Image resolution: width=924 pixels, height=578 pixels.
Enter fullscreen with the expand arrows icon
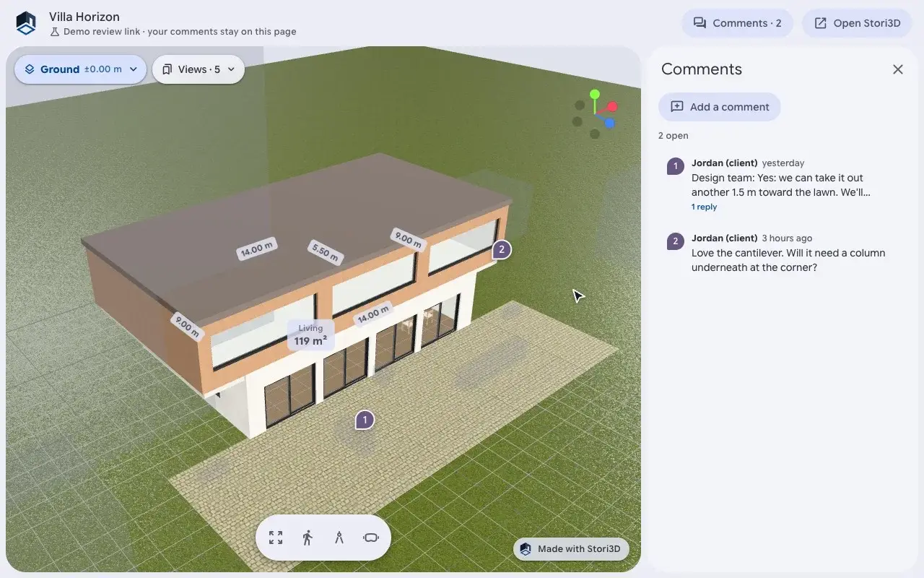pos(276,538)
